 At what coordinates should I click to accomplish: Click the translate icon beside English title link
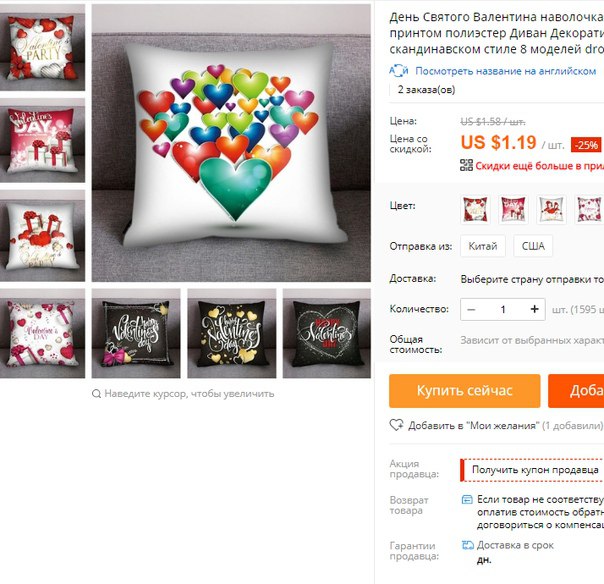click(x=398, y=71)
